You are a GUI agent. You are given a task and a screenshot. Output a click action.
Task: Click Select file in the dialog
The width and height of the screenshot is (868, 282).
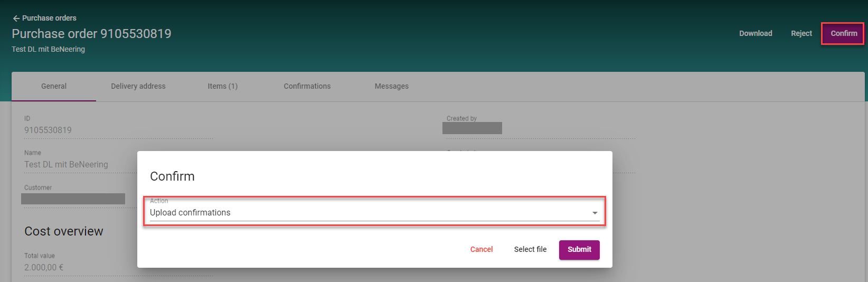click(x=530, y=249)
